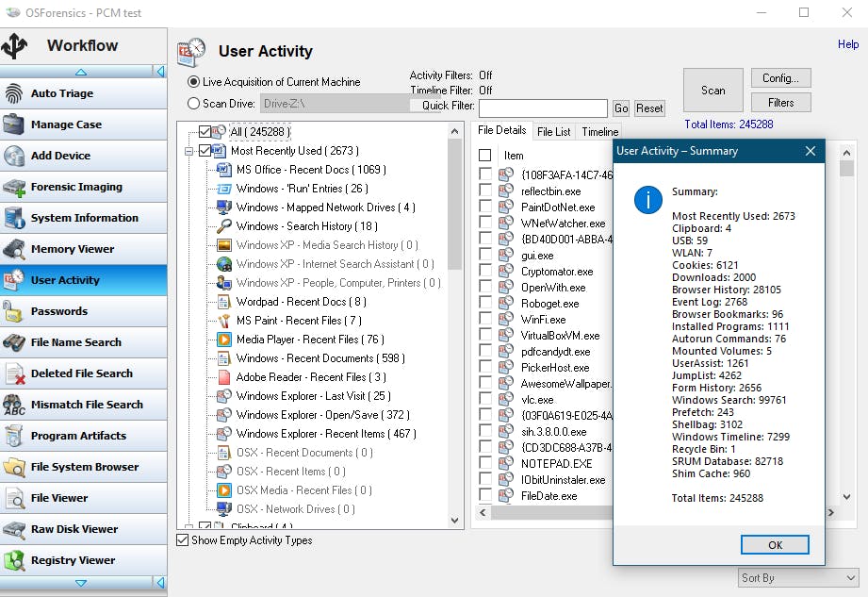Image resolution: width=868 pixels, height=597 pixels.
Task: Open the Scan Drive selection dropdown
Action: 335,104
